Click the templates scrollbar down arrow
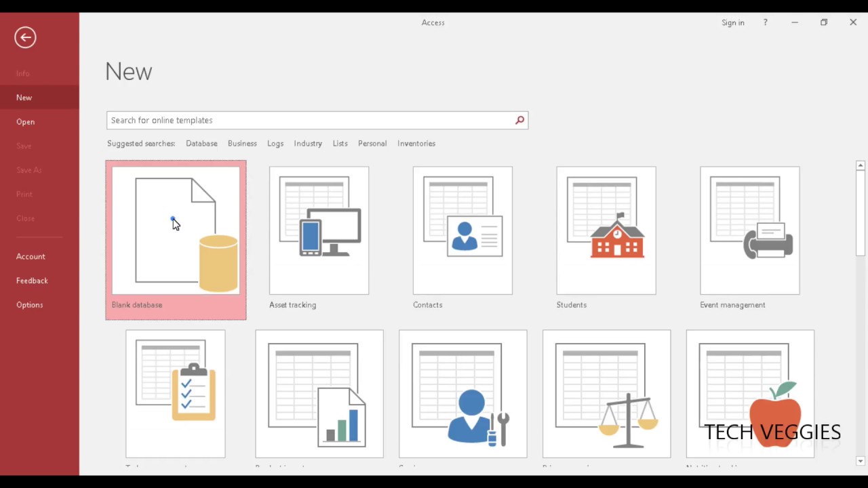 click(860, 462)
